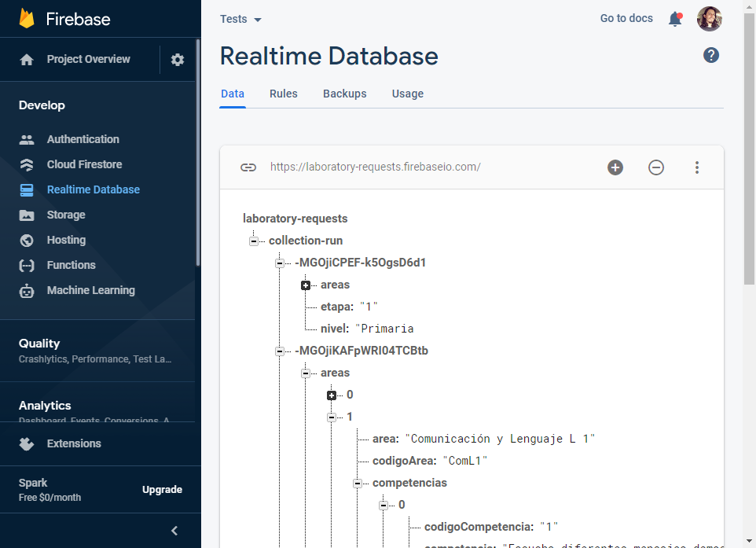Expand the areas 0 node
This screenshot has height=548, width=756.
tap(332, 395)
